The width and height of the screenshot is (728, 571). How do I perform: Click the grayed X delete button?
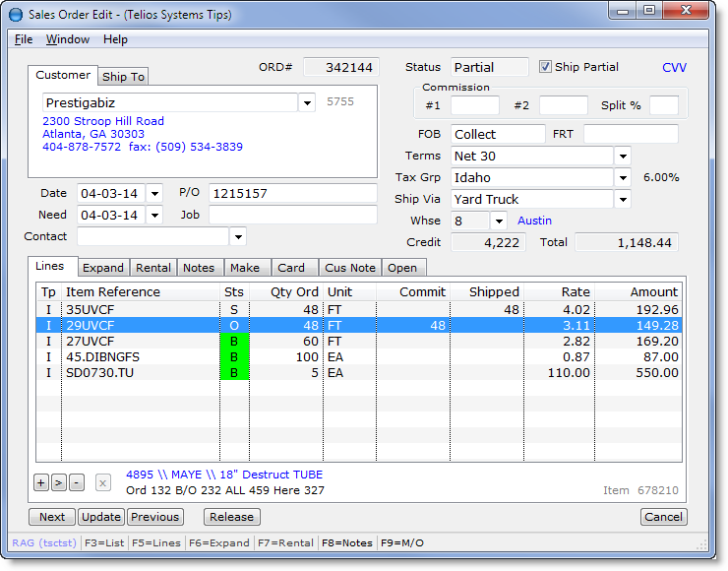pos(103,482)
